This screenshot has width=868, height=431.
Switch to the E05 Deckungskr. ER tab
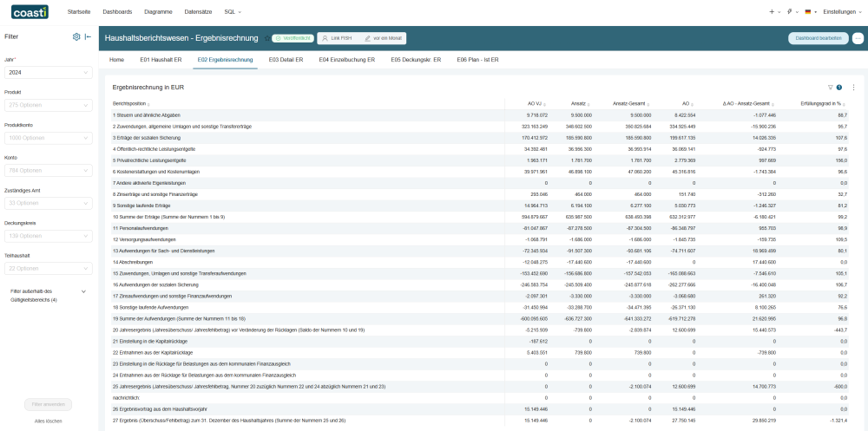(416, 59)
